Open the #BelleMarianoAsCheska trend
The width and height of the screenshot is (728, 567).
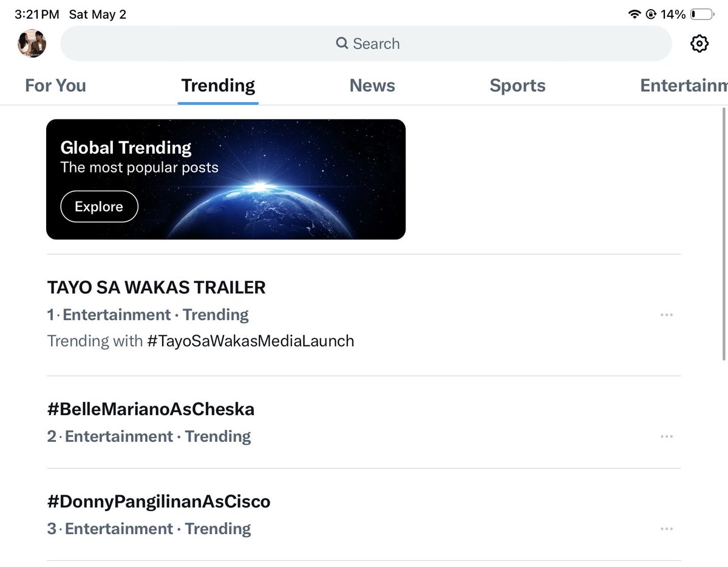(x=151, y=409)
